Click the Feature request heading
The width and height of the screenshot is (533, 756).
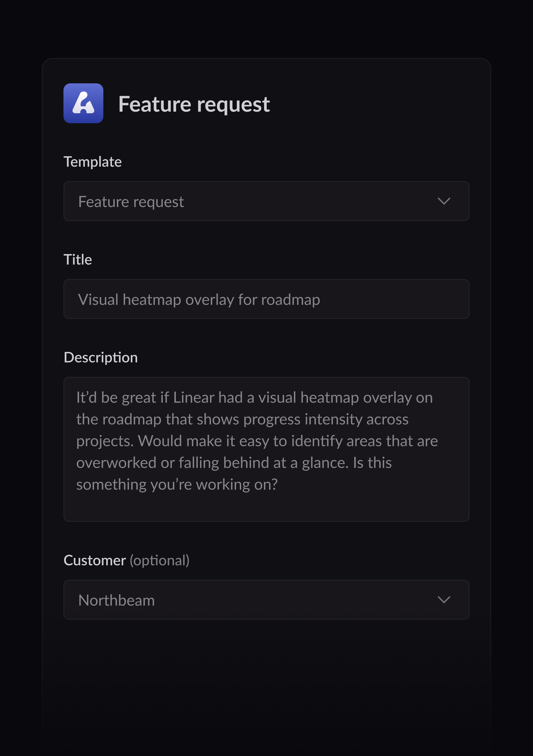pyautogui.click(x=194, y=104)
